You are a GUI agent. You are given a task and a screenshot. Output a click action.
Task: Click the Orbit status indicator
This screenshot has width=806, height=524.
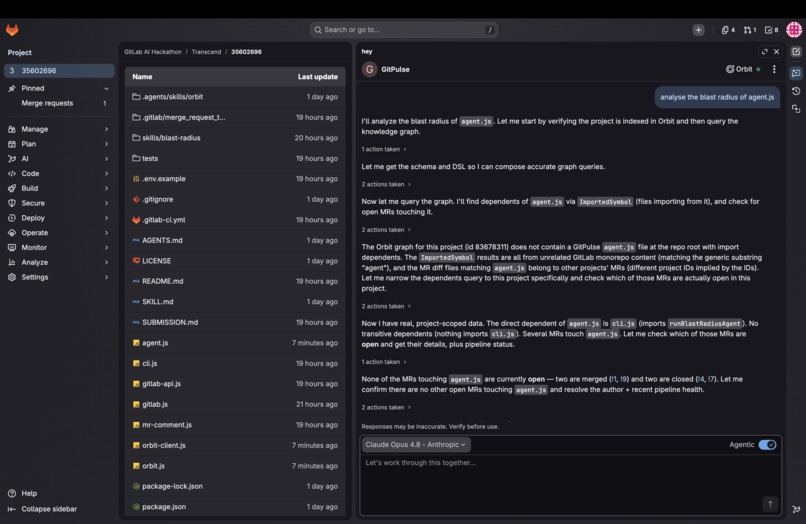click(743, 69)
